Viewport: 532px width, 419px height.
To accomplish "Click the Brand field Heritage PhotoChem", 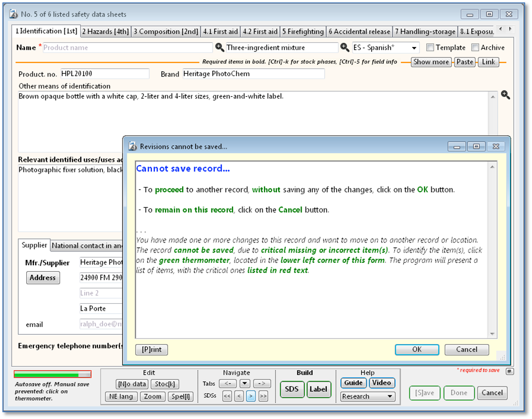I will [x=253, y=74].
